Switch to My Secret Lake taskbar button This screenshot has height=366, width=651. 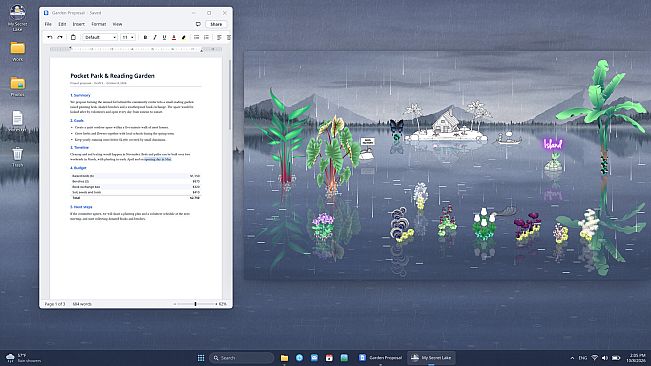pos(431,358)
